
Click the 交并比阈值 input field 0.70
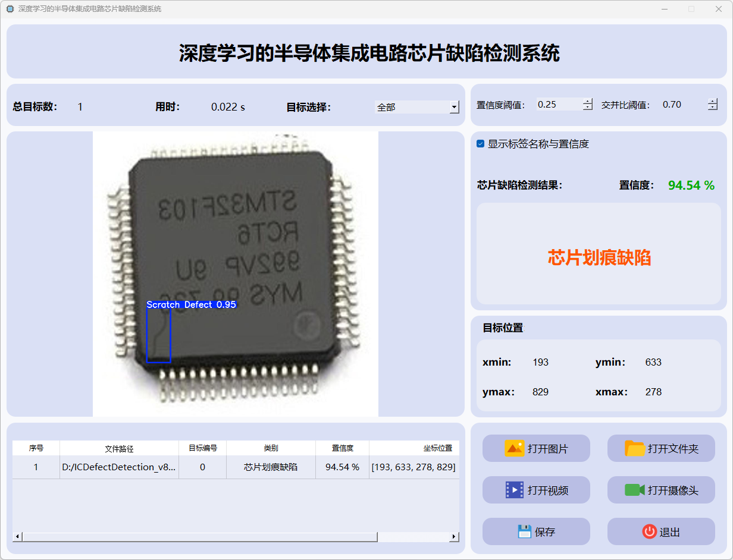[684, 105]
